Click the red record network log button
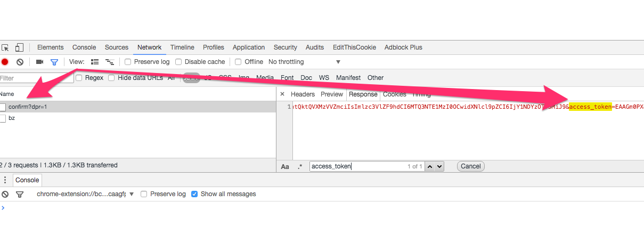The width and height of the screenshot is (644, 226). 5,62
